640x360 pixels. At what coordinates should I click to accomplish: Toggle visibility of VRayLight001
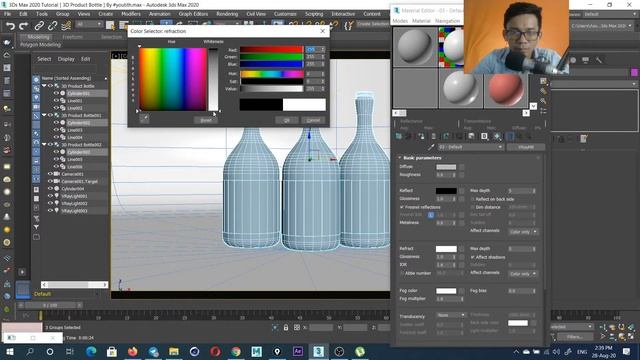50,196
